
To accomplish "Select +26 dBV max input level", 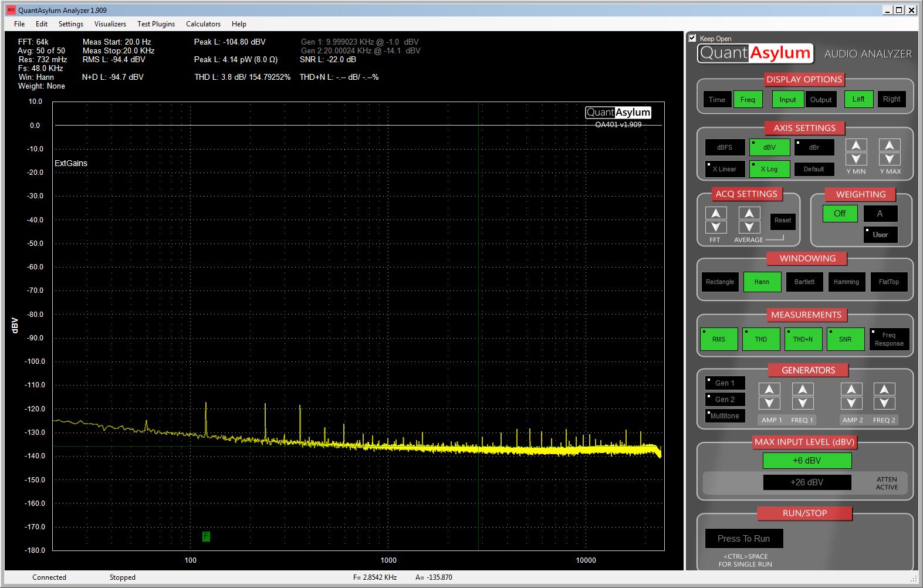I will (x=807, y=482).
